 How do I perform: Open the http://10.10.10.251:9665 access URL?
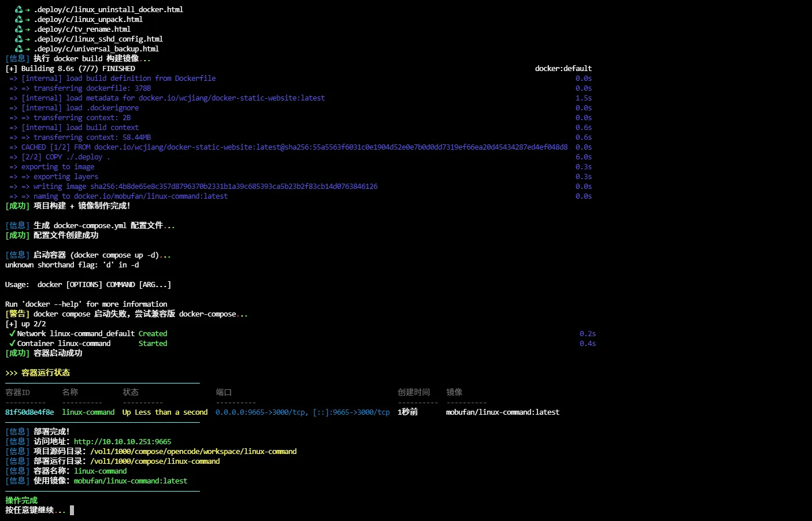tap(123, 442)
